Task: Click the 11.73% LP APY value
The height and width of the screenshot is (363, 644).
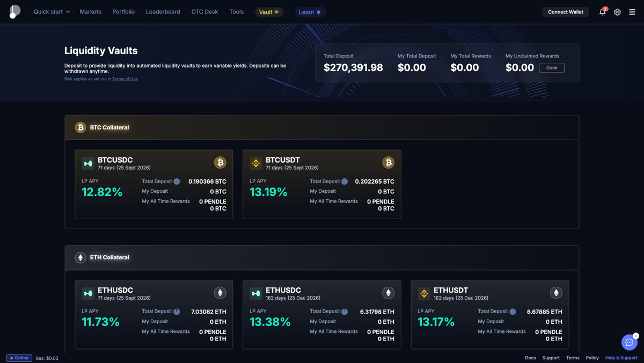Action: (100, 322)
